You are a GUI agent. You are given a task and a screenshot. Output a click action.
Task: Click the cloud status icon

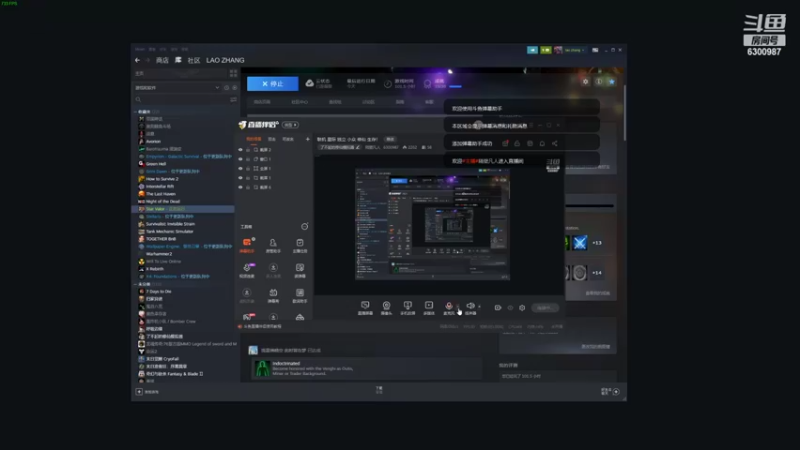point(309,83)
